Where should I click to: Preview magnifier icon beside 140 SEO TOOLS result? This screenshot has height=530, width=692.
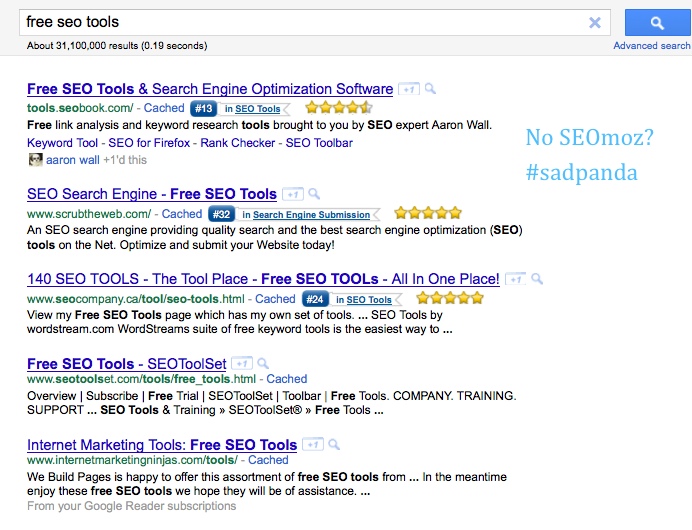coord(537,279)
